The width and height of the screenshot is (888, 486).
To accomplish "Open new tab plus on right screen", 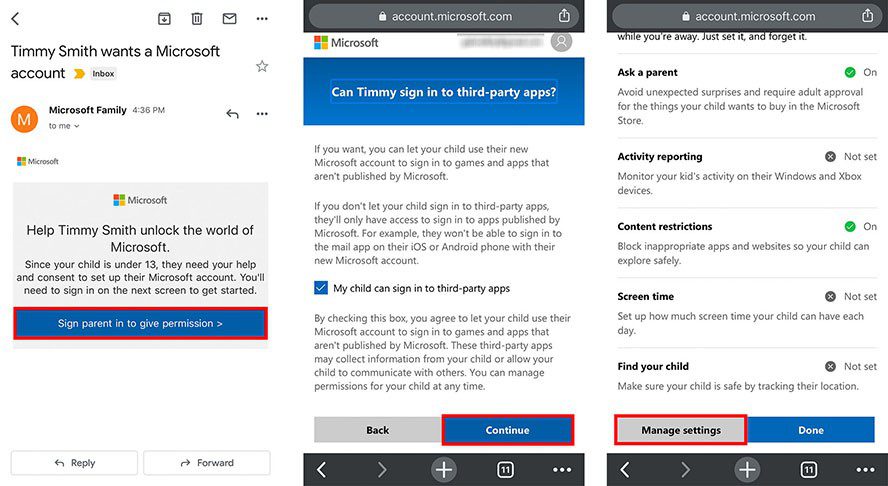I will tap(748, 470).
